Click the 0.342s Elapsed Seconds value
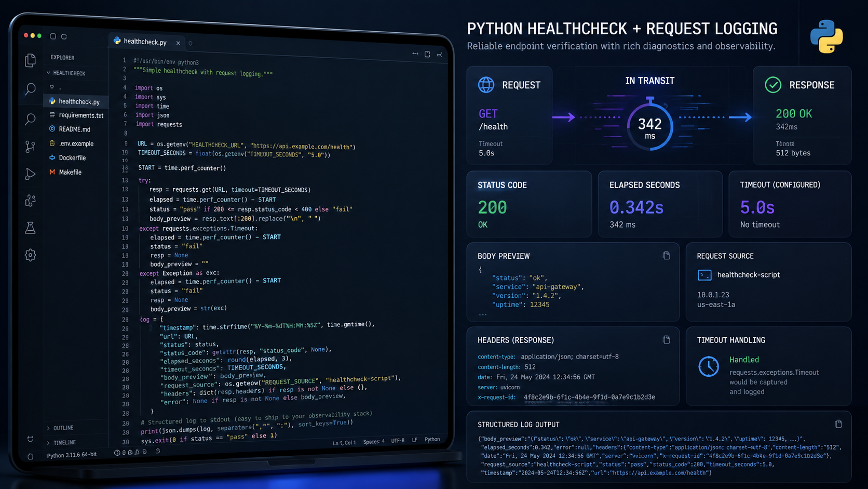Screen dimensions: 868x489 [x=636, y=207]
